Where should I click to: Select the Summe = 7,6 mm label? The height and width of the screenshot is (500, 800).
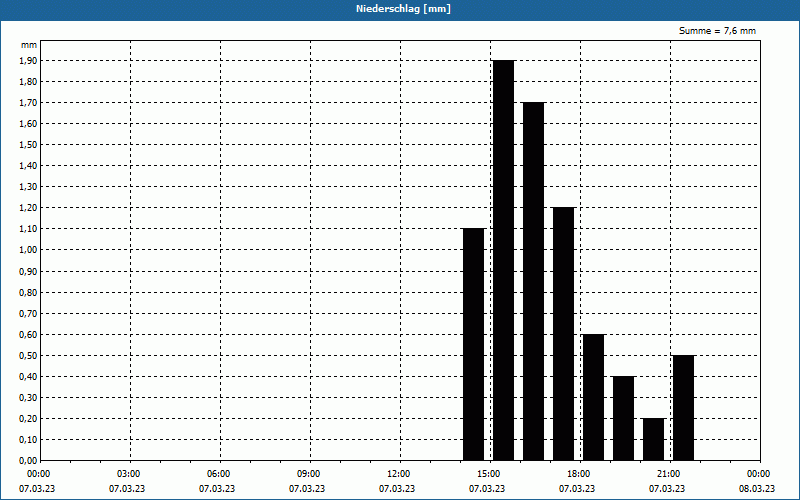[717, 31]
